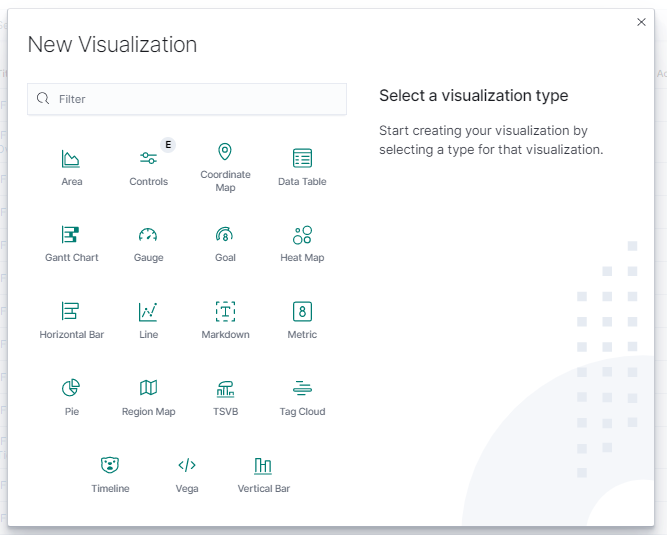Click the "Line" label
The width and height of the screenshot is (667, 535).
[x=148, y=335]
